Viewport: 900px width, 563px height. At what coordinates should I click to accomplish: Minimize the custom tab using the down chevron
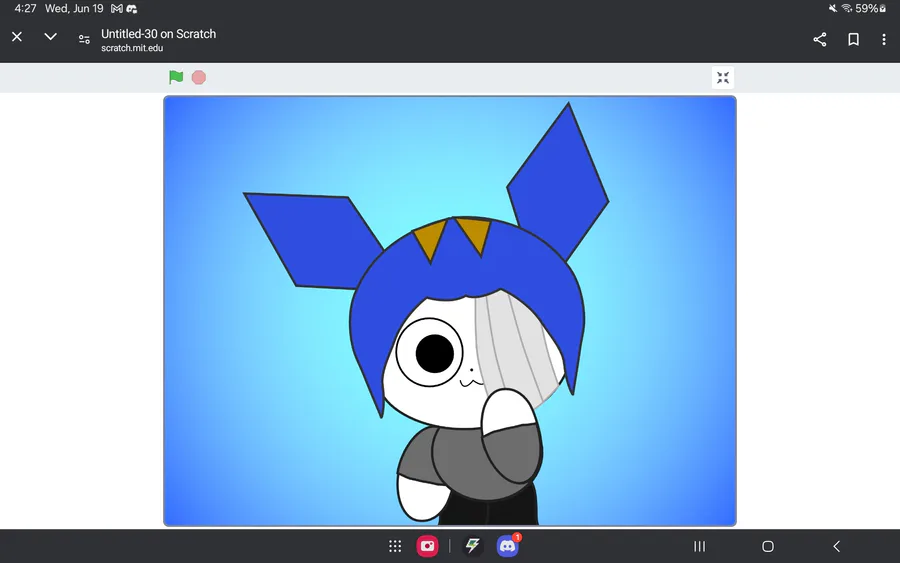[x=51, y=37]
